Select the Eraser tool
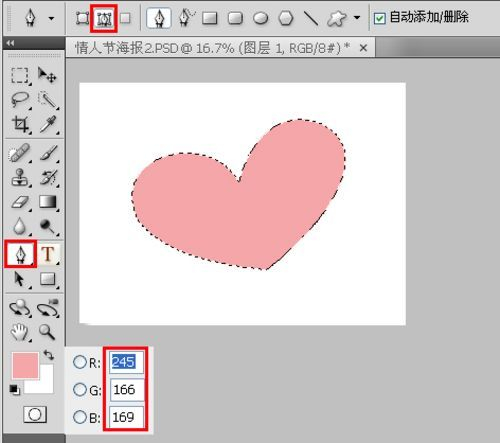Viewport: 500px width, 443px height. tap(20, 202)
